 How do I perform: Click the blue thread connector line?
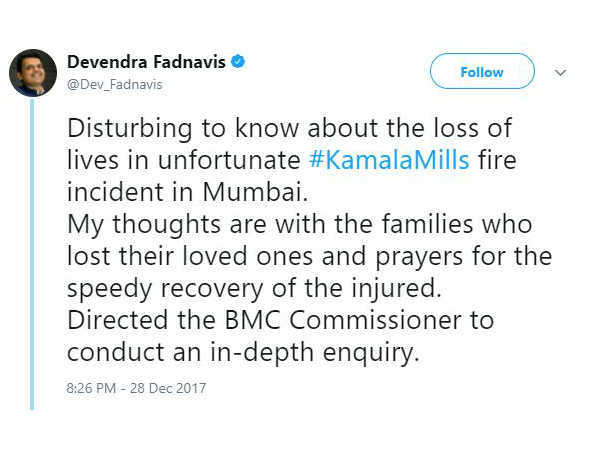coord(32,254)
